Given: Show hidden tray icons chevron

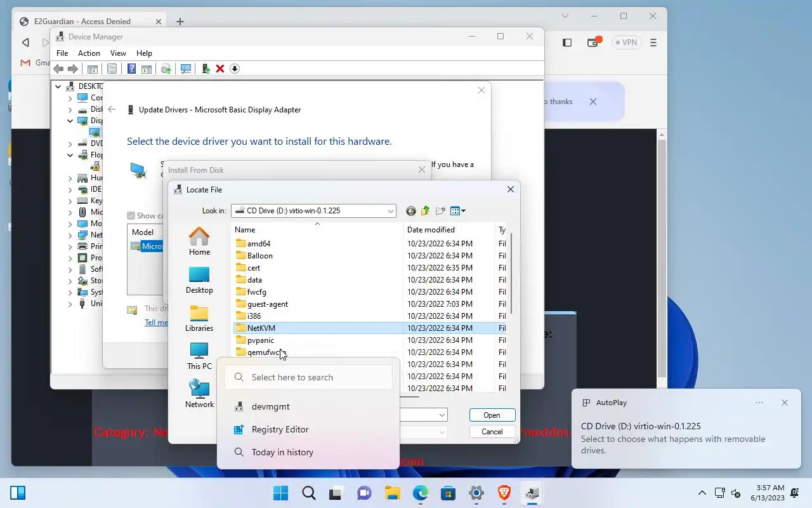Looking at the screenshot, I should point(702,493).
